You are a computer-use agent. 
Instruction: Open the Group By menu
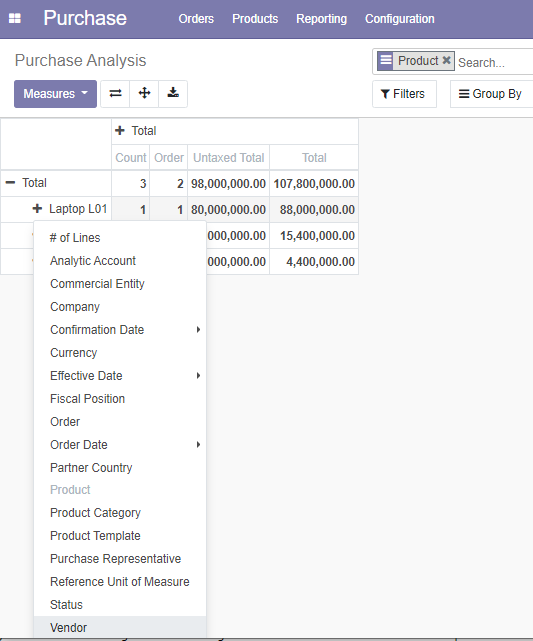click(x=491, y=94)
